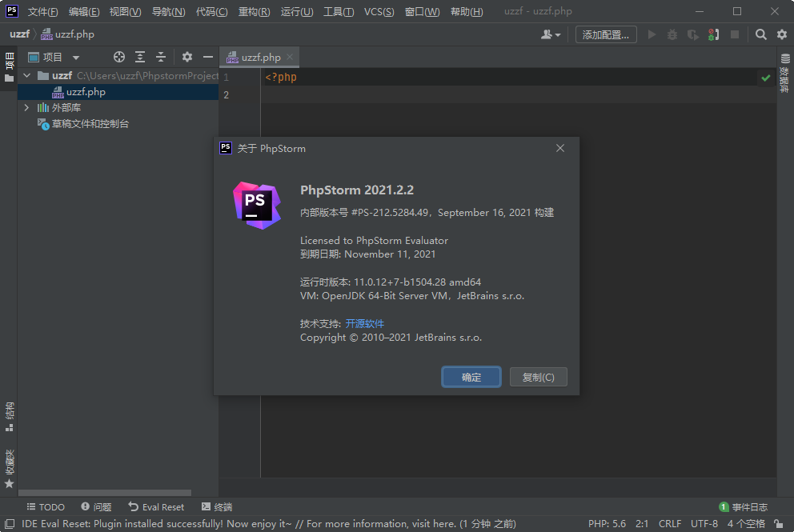Open the 终端 tool window tab
794x532 pixels.
pyautogui.click(x=217, y=506)
